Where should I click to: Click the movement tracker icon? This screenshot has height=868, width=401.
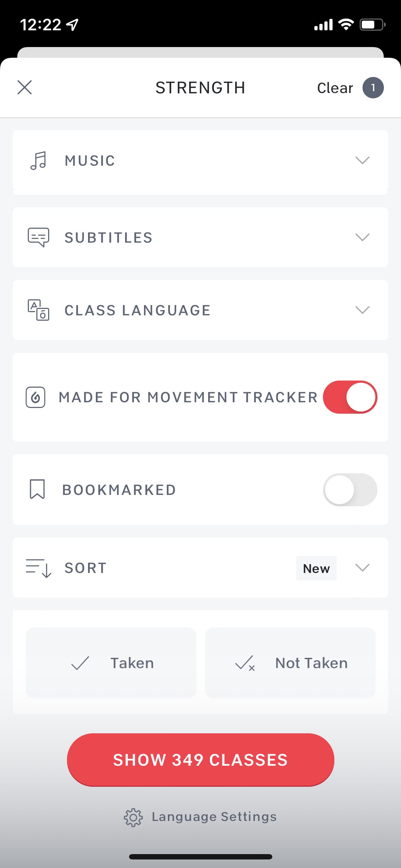[36, 397]
